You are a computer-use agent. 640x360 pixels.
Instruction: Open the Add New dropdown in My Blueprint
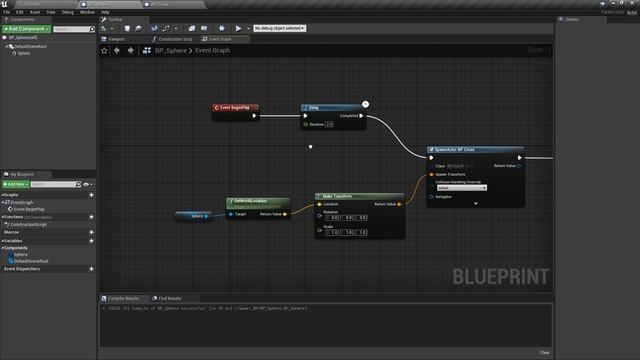(x=16, y=184)
